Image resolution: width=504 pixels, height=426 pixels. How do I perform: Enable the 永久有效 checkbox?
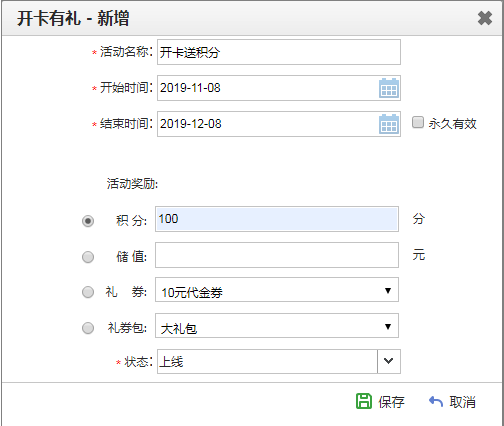point(418,122)
